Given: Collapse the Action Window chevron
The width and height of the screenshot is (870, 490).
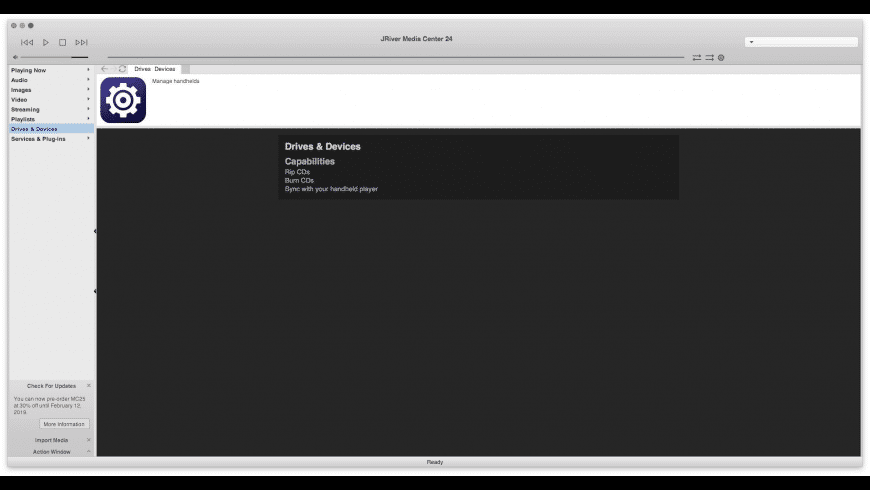Looking at the screenshot, I should [89, 451].
